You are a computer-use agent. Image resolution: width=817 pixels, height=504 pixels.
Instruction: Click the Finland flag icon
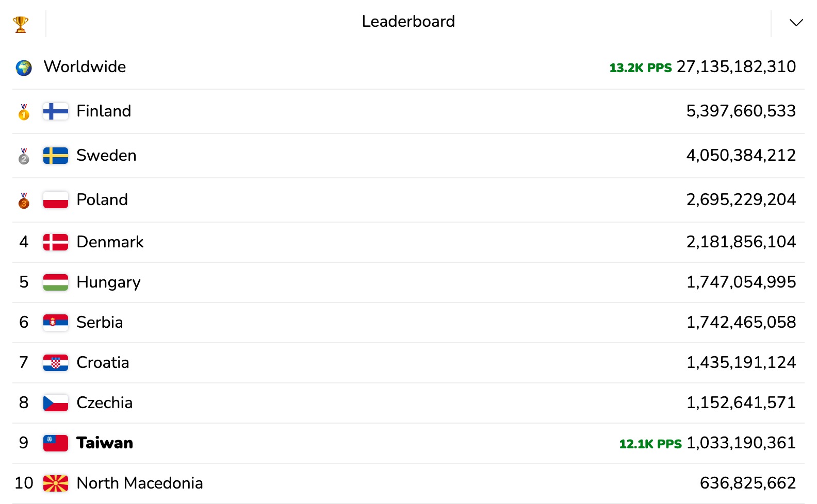point(56,111)
